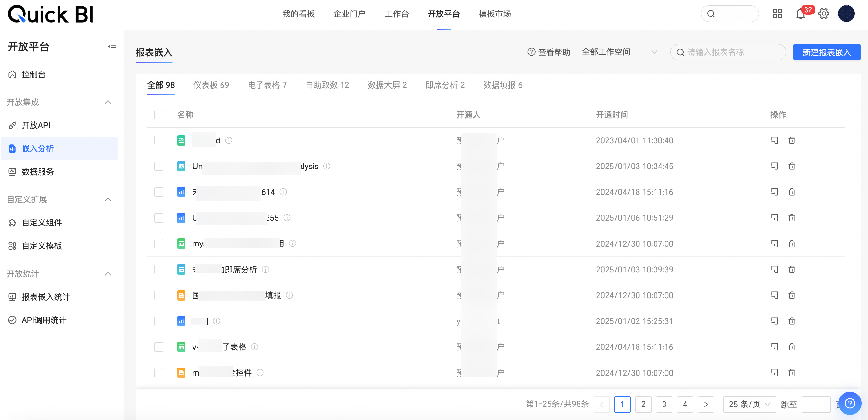Collapse the 开放集成 sidebar section
Image resolution: width=868 pixels, height=420 pixels.
pyautogui.click(x=108, y=102)
